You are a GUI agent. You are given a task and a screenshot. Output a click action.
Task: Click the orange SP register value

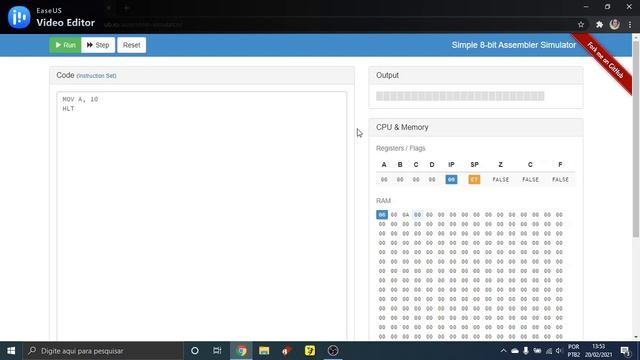(474, 180)
